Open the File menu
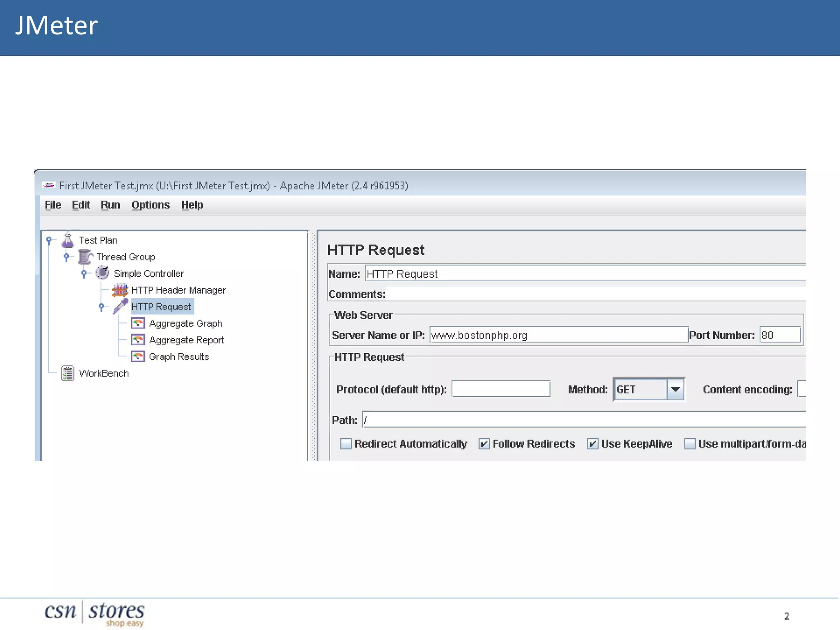This screenshot has width=840, height=630. [x=53, y=205]
